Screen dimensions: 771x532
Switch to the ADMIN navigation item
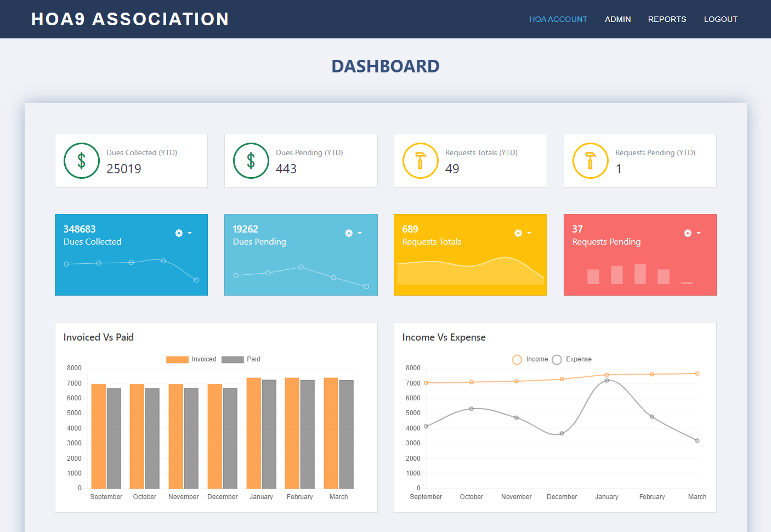tap(618, 19)
